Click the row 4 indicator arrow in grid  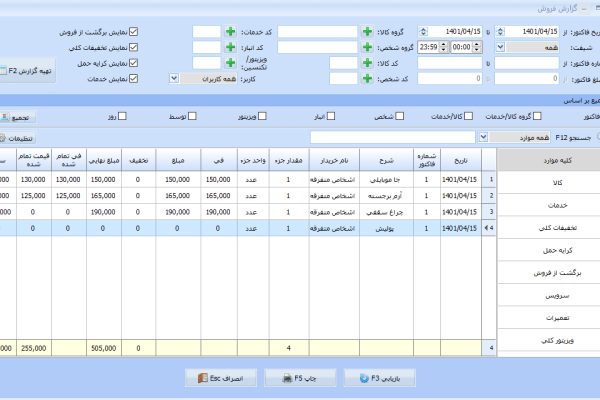[x=486, y=228]
